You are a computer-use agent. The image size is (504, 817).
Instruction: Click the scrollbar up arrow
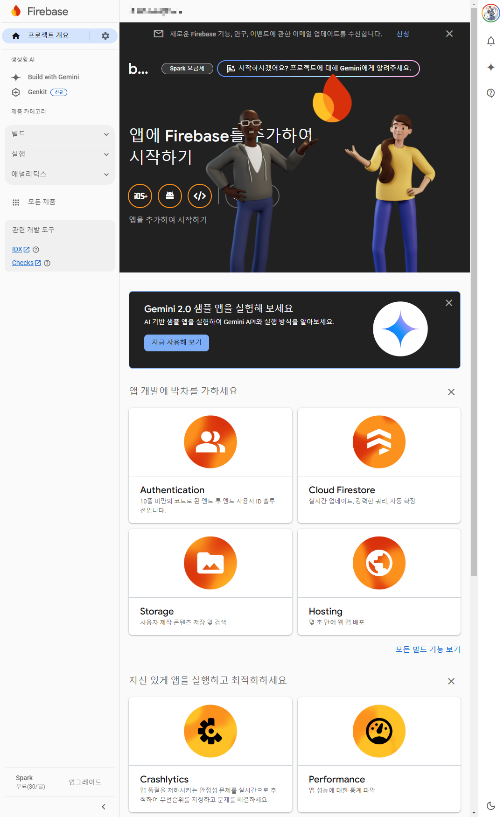pyautogui.click(x=474, y=4)
